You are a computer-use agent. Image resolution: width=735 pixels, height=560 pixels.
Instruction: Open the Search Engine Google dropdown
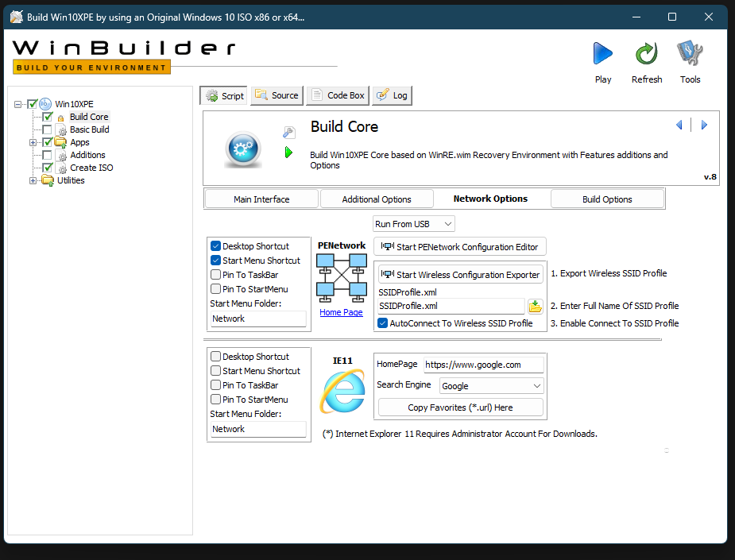coord(491,386)
